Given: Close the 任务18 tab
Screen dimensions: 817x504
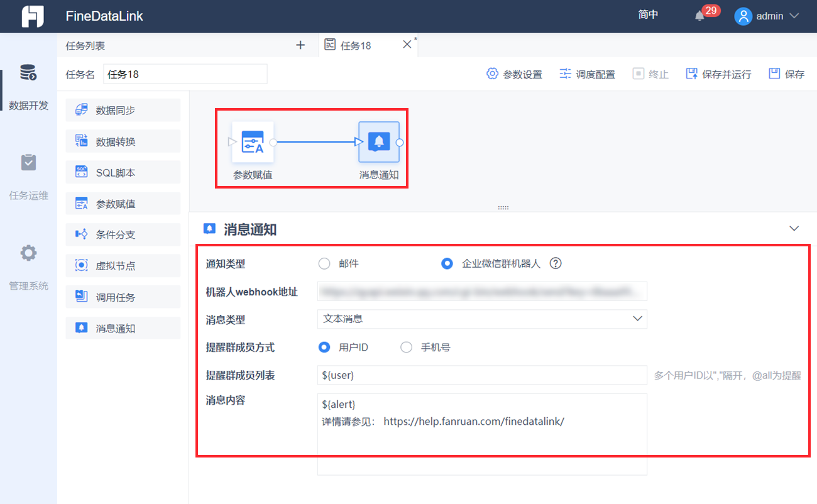Looking at the screenshot, I should [x=407, y=44].
